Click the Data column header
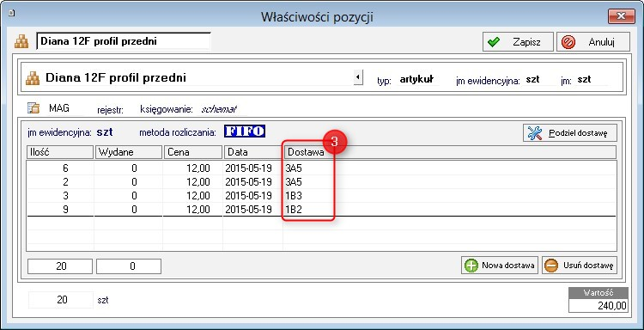The height and width of the screenshot is (330, 644). click(x=252, y=152)
